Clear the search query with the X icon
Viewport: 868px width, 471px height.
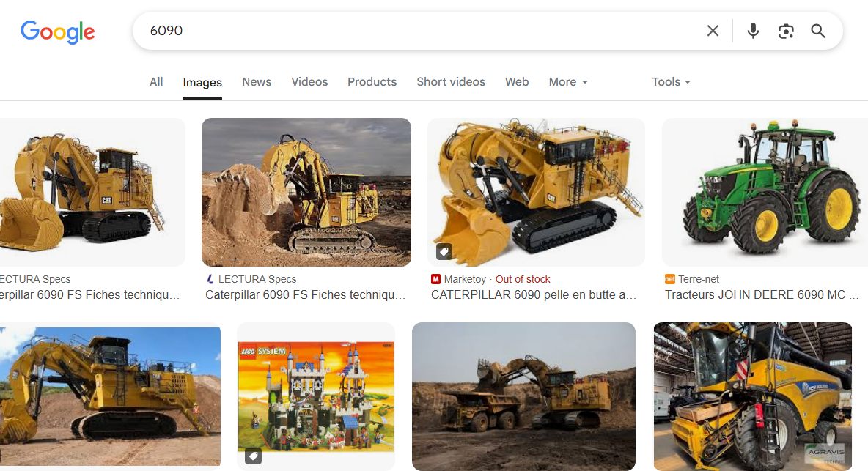tap(713, 31)
